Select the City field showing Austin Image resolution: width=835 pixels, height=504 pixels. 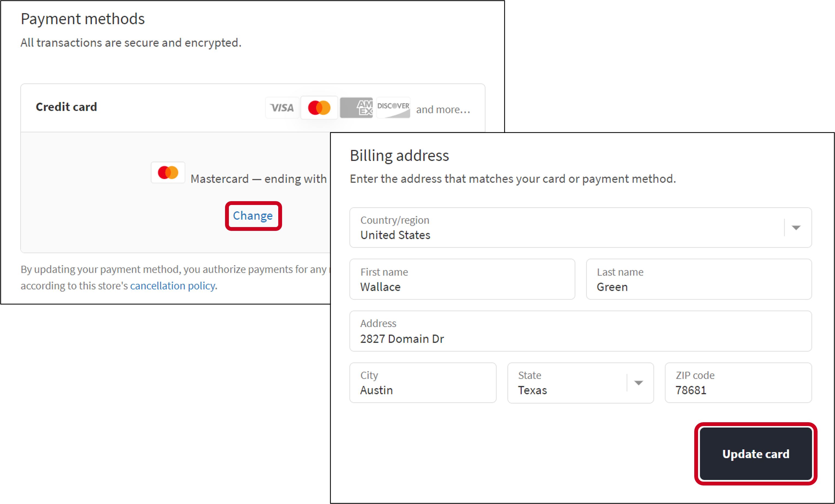pyautogui.click(x=423, y=383)
